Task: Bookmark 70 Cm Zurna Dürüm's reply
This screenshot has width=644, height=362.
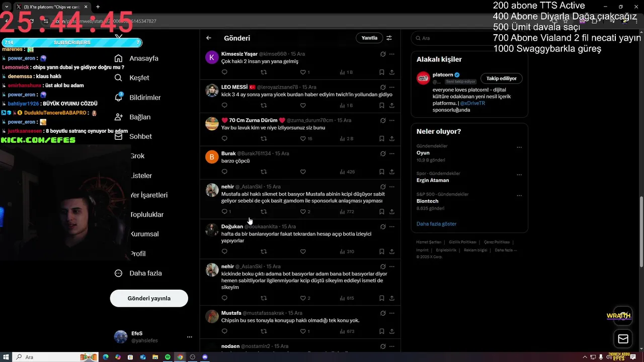Action: 382,139
